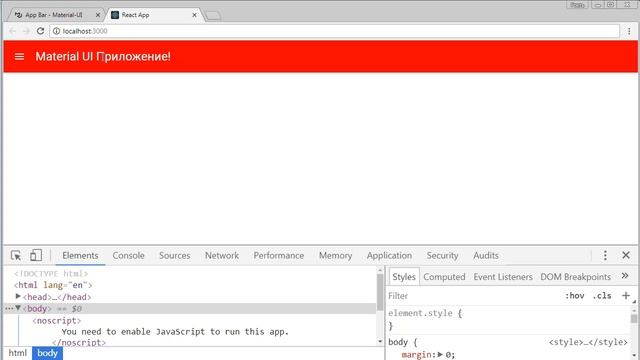Viewport: 640px width, 360px height.
Task: Open a new browser tab
Action: click(213, 16)
